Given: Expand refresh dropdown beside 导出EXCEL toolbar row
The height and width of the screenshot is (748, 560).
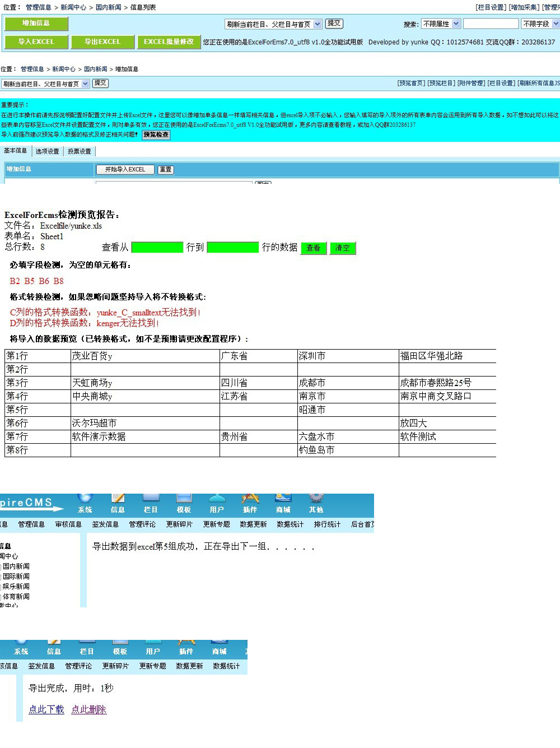Looking at the screenshot, I should coord(318,24).
